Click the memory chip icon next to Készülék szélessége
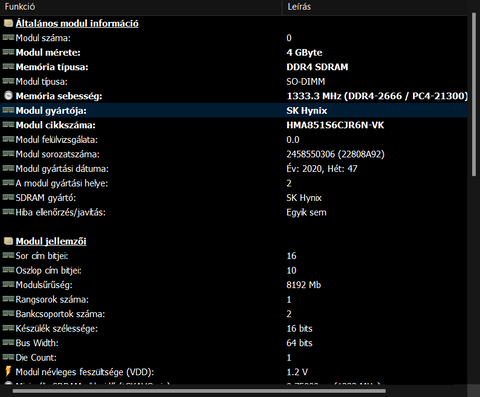Image resolution: width=480 pixels, height=397 pixels. (8, 328)
